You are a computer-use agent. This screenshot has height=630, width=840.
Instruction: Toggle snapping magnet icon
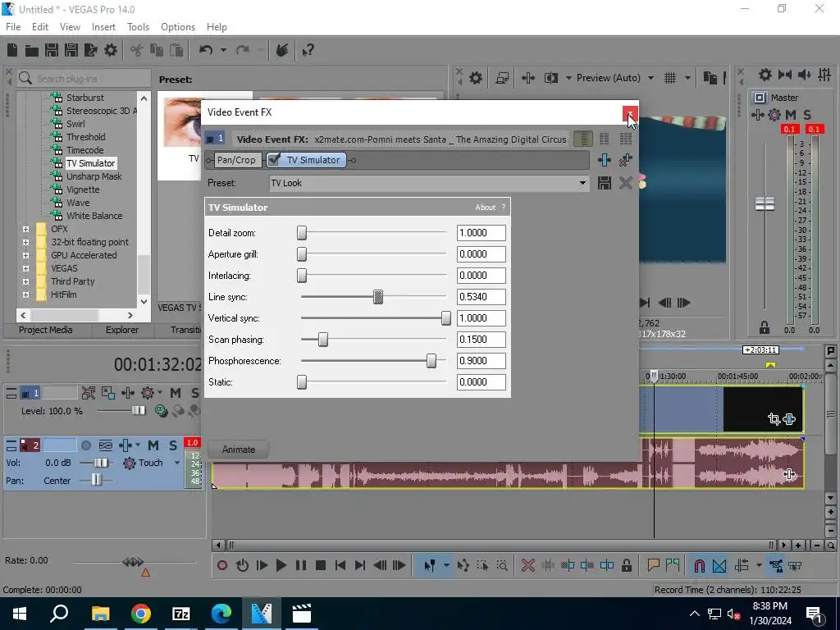pyautogui.click(x=700, y=565)
